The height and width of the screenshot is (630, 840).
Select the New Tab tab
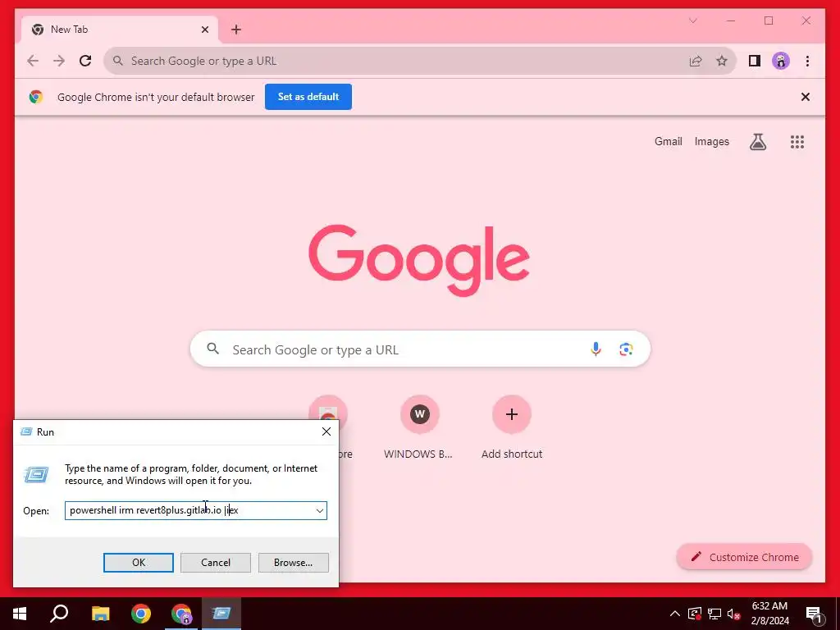coord(119,30)
